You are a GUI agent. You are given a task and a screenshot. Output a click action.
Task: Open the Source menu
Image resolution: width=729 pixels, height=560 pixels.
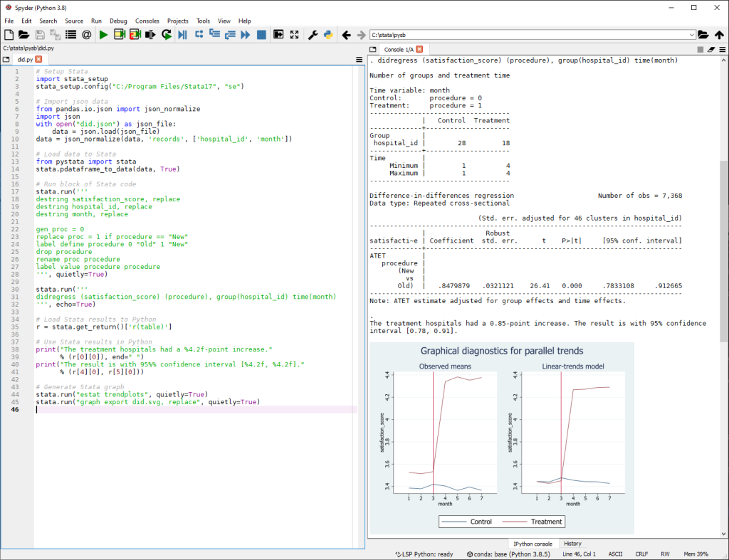[74, 21]
